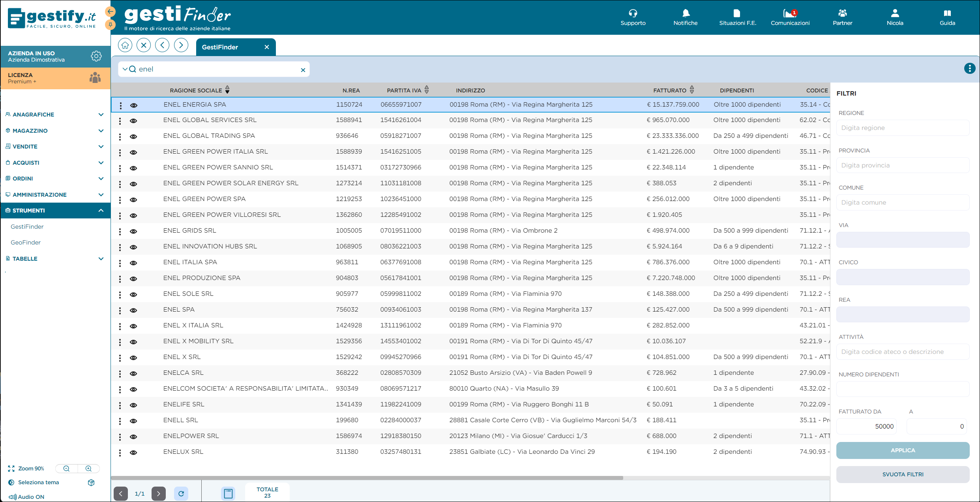Go to next results page
Screen dimensions: 980x502
point(159,494)
